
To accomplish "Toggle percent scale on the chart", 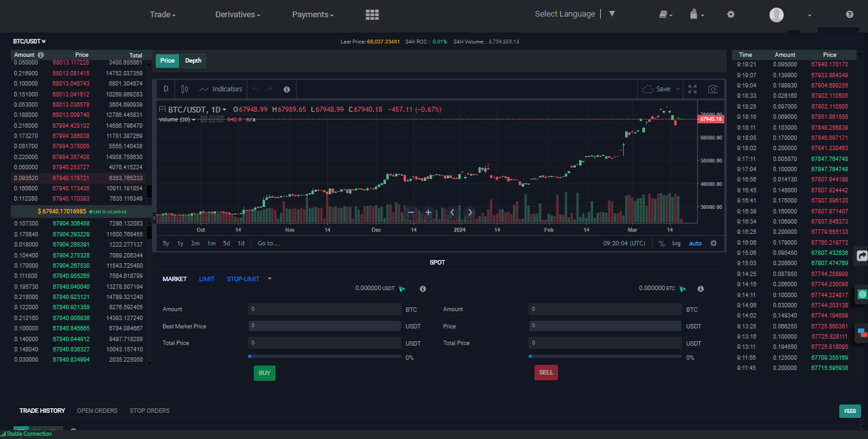I will 662,243.
